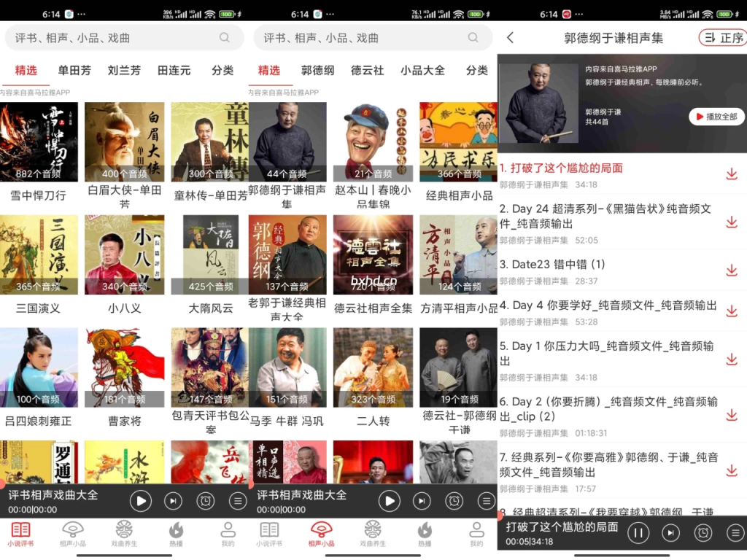This screenshot has height=560, width=747.
Task: Select 精选 tab in middle screen
Action: [269, 71]
